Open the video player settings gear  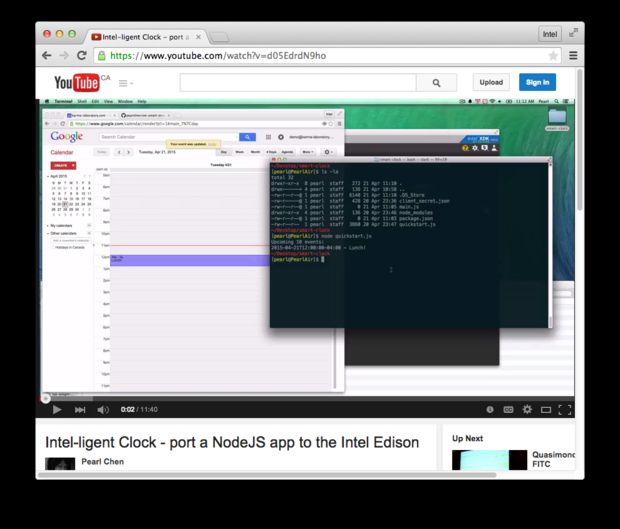point(527,409)
